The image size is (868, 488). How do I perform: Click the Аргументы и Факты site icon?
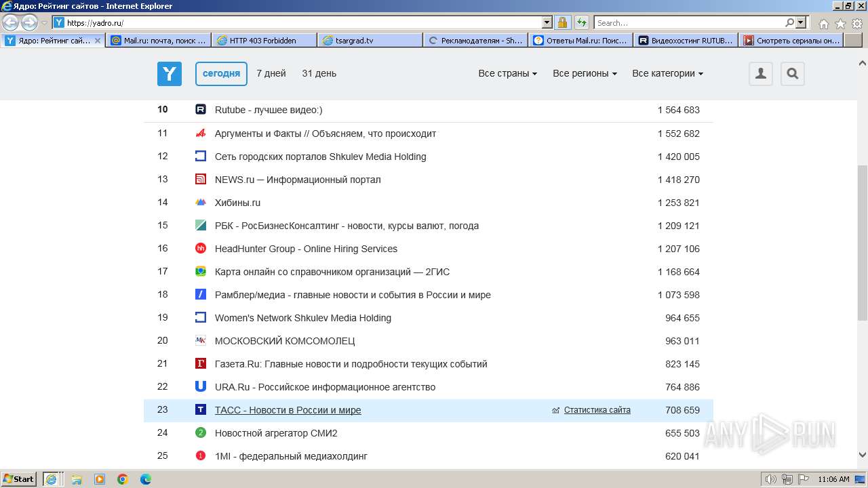(201, 134)
